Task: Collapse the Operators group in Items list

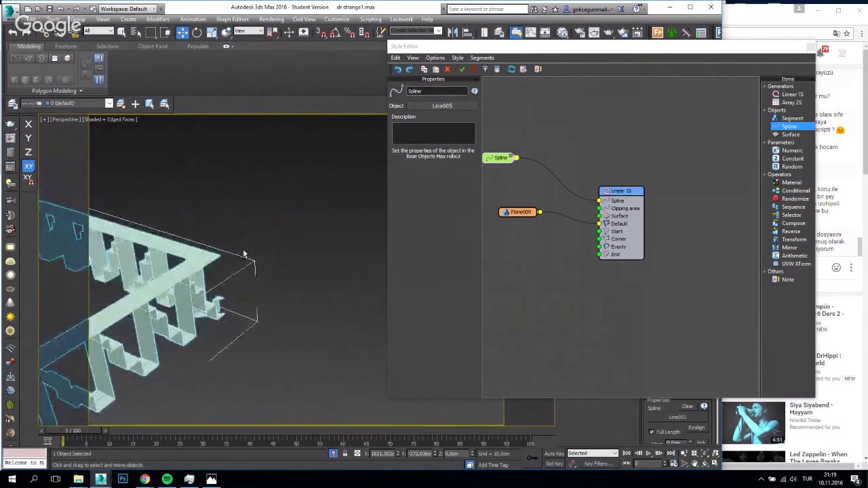Action: click(x=764, y=175)
